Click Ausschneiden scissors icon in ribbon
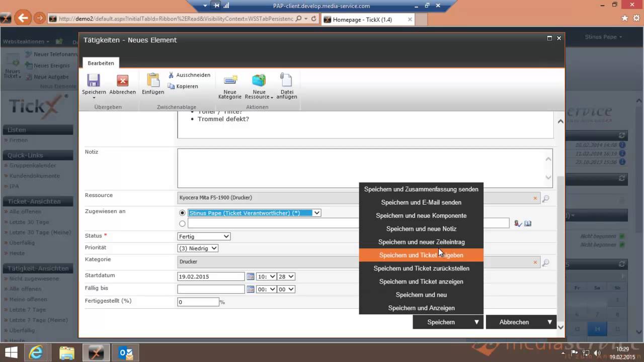 (x=171, y=75)
